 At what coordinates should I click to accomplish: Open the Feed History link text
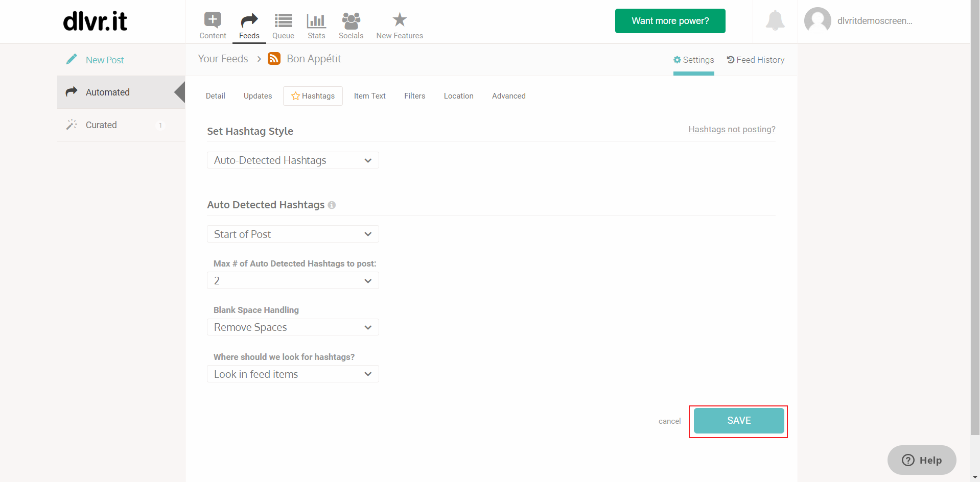coord(760,60)
